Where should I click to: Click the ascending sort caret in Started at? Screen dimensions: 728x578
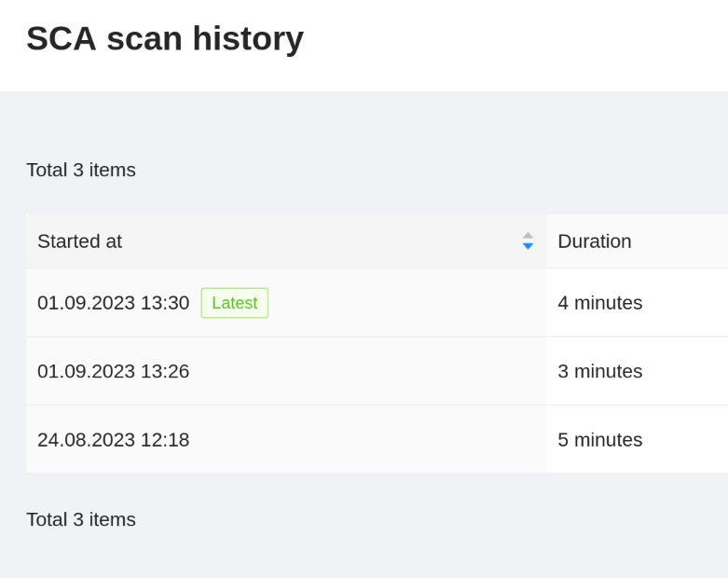(528, 236)
